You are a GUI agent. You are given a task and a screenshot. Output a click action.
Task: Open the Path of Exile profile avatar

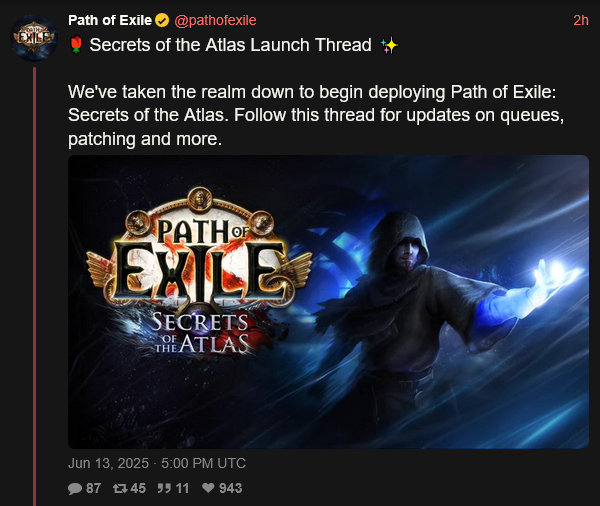click(34, 38)
